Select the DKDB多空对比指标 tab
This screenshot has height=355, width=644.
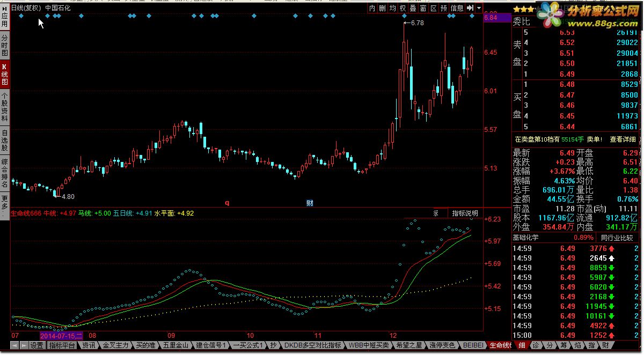pyautogui.click(x=312, y=345)
